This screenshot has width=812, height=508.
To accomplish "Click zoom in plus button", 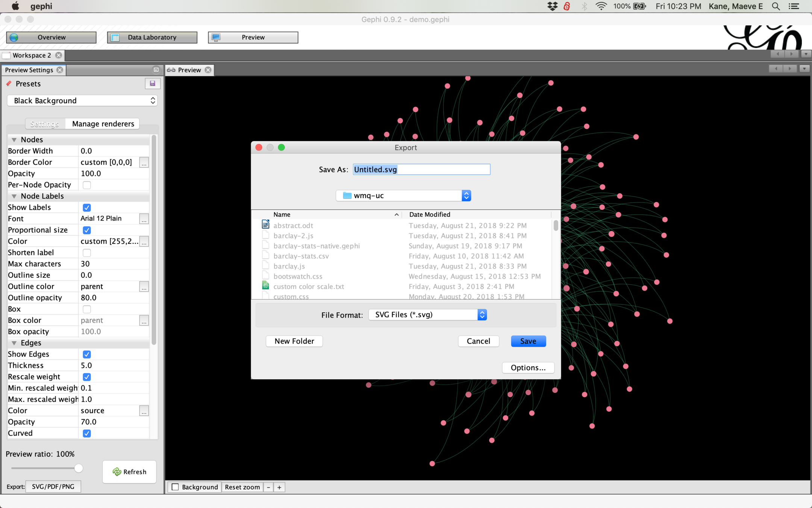I will tap(279, 487).
